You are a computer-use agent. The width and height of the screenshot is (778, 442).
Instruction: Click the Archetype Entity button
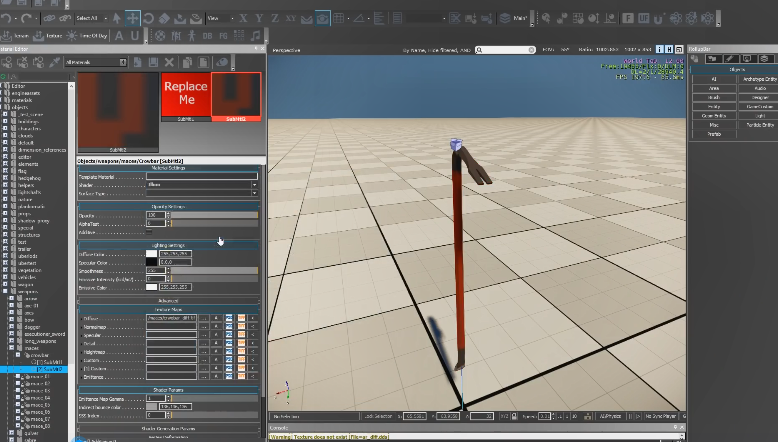(x=760, y=79)
